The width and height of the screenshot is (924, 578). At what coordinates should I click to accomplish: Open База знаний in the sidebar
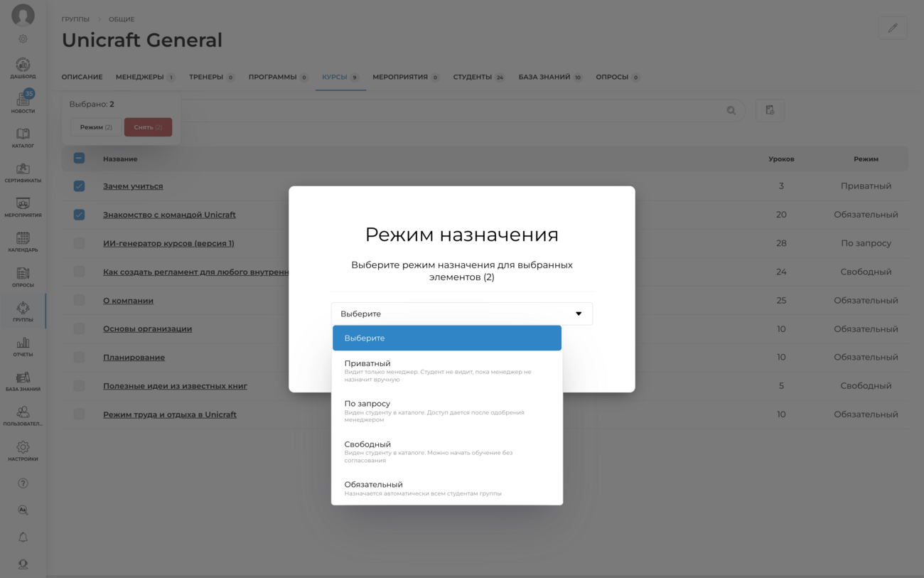[x=23, y=381]
